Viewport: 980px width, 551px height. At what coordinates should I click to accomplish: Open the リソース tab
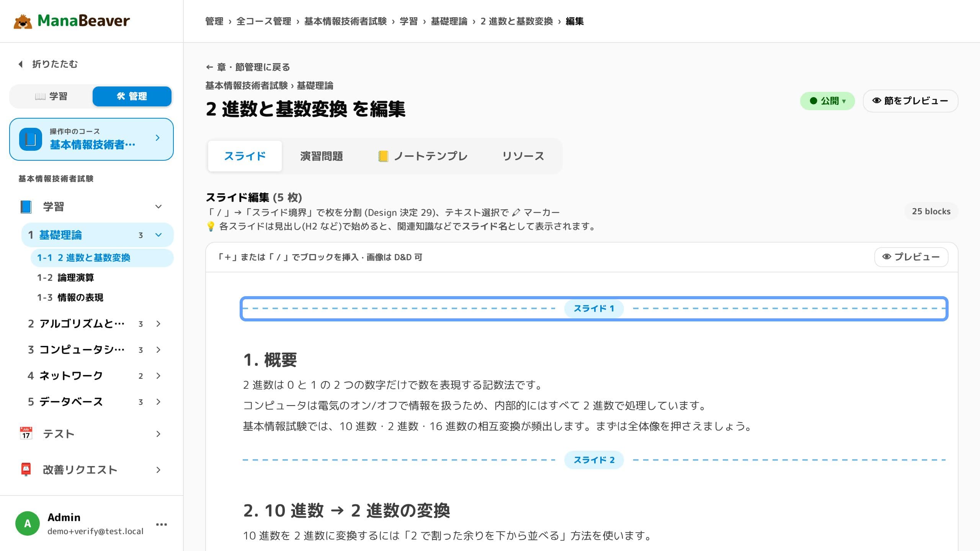(x=523, y=156)
